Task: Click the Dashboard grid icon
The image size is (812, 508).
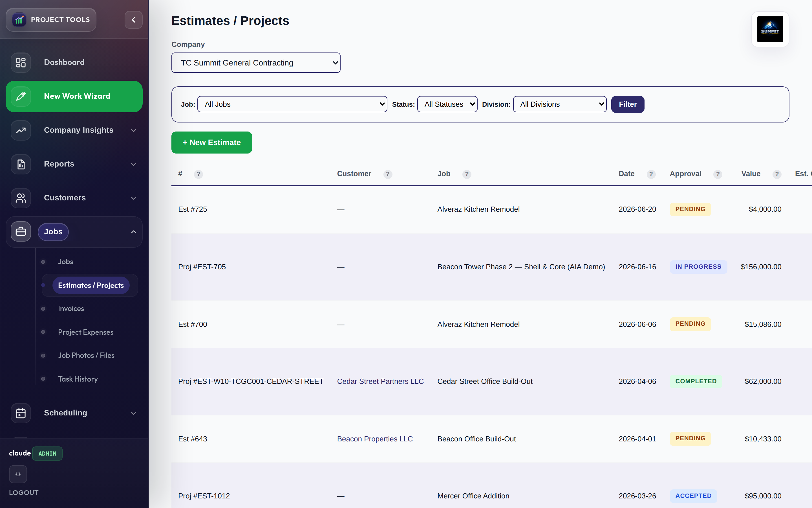Action: coord(21,62)
